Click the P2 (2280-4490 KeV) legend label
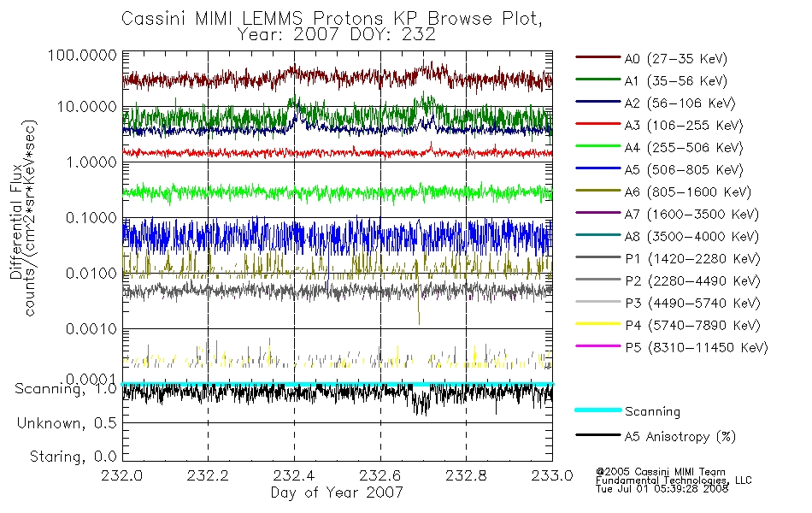The image size is (812, 513). (692, 281)
